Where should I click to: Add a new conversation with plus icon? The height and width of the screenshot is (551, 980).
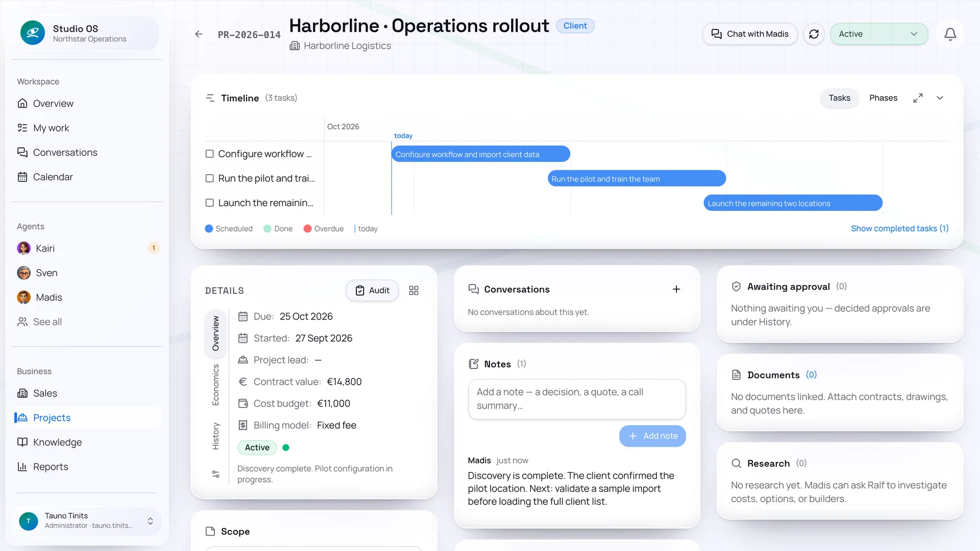point(676,289)
